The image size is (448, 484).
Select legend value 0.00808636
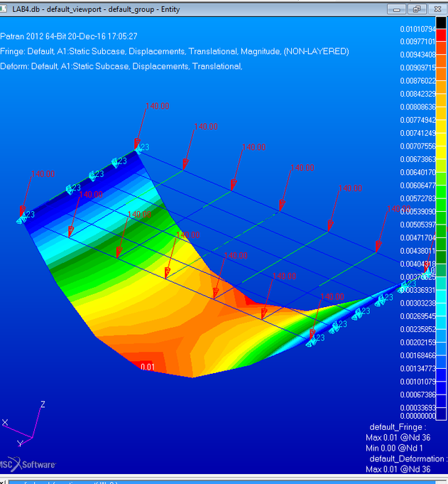click(417, 107)
